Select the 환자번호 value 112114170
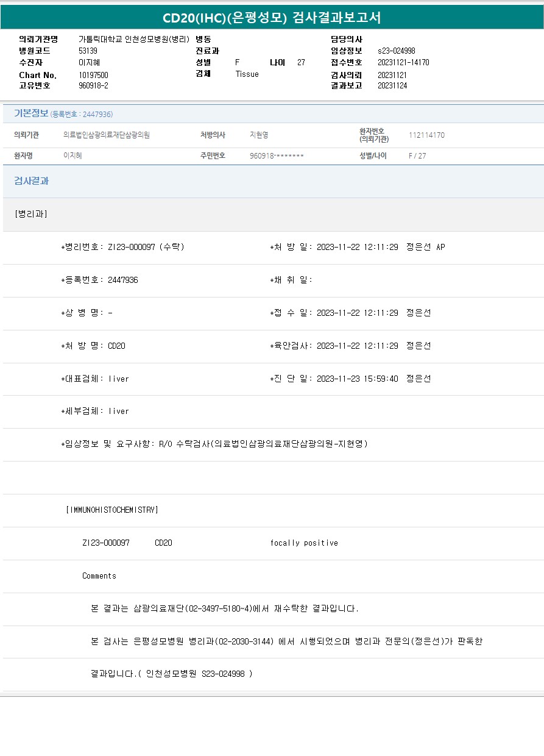The width and height of the screenshot is (544, 756). [426, 135]
